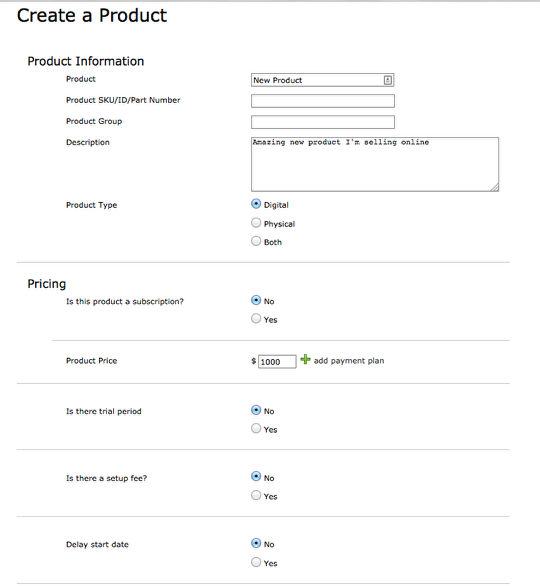Focus the Product Price field showing 1000
540x586 pixels.
click(277, 361)
